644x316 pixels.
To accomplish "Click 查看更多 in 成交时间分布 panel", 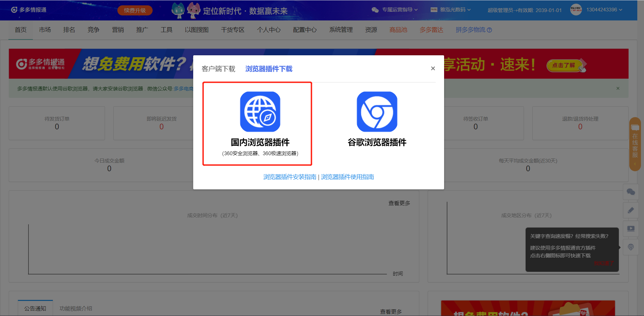I will tap(399, 203).
